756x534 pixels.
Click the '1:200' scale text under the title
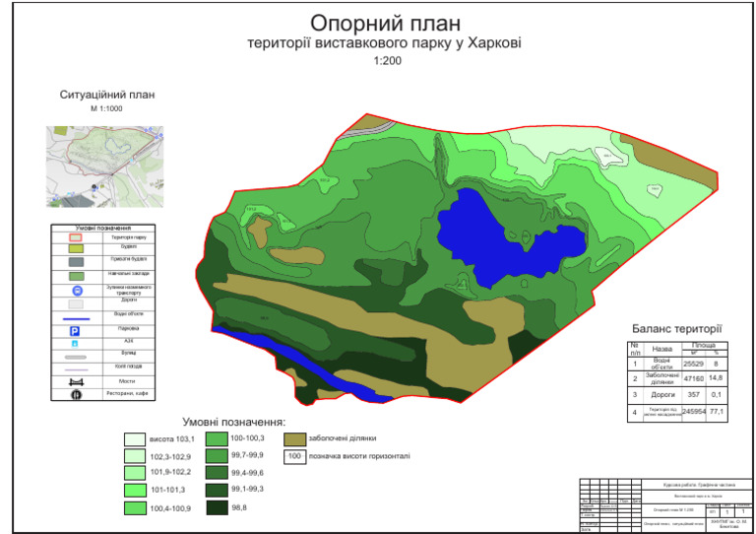click(387, 61)
